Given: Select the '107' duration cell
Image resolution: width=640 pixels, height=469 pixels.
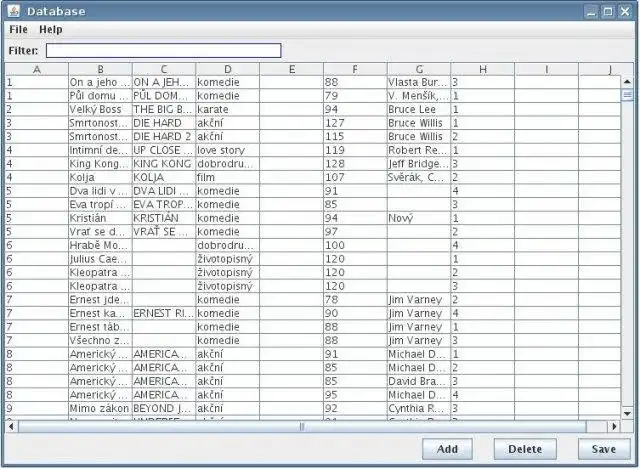Looking at the screenshot, I should tap(355, 178).
